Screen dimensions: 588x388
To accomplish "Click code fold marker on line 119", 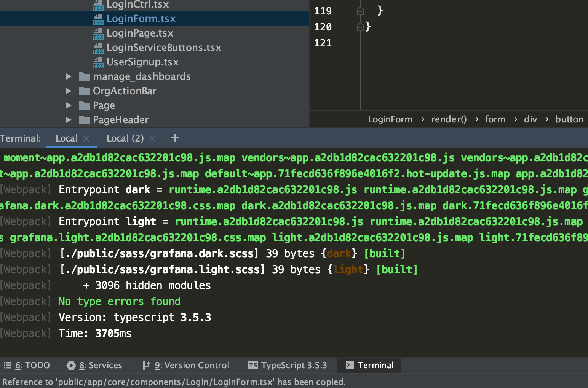I will pos(360,11).
